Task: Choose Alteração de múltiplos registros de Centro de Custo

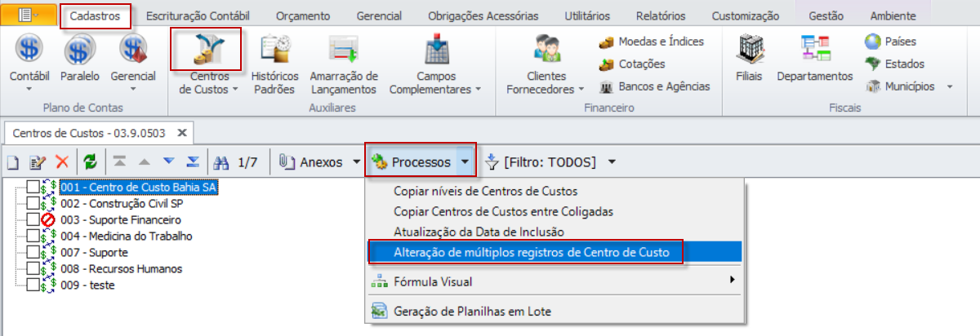Action: point(532,253)
